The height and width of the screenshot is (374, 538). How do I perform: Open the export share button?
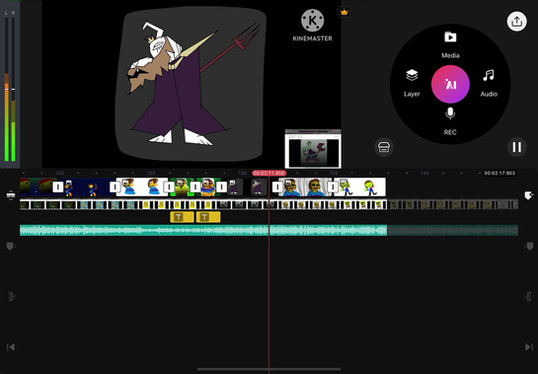pyautogui.click(x=517, y=22)
